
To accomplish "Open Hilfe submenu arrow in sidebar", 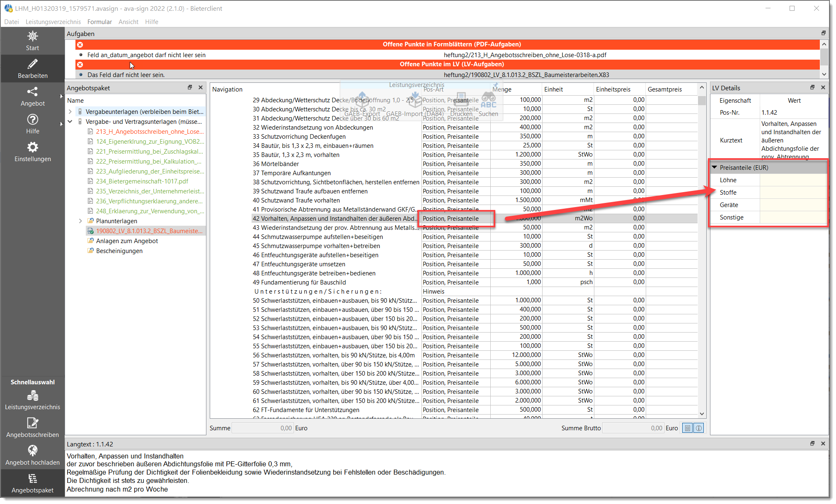I will (61, 124).
